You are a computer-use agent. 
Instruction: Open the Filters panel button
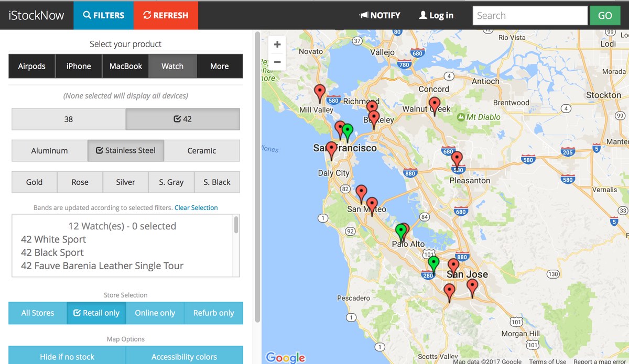click(x=104, y=15)
